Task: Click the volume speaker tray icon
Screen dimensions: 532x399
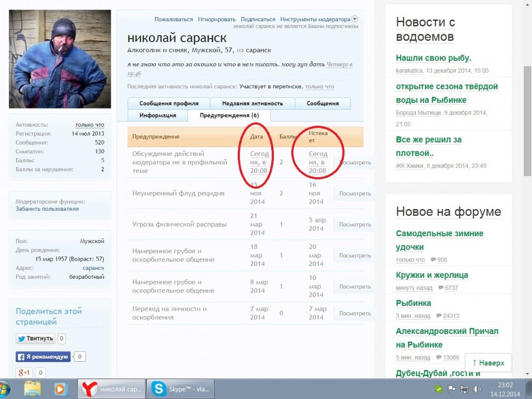Action: 477,389
